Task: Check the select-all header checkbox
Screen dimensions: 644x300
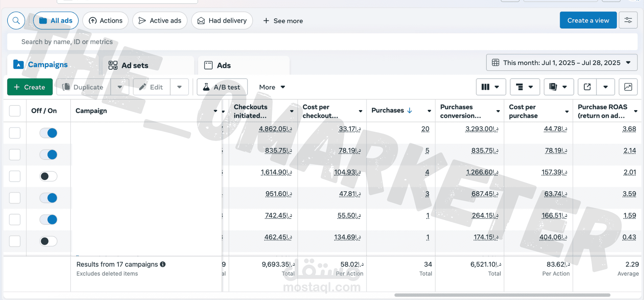Action: [15, 111]
